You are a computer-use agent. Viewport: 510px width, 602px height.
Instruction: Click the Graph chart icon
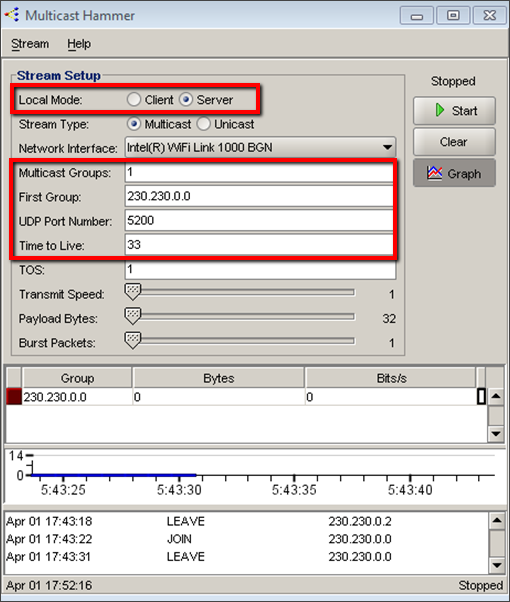[434, 173]
